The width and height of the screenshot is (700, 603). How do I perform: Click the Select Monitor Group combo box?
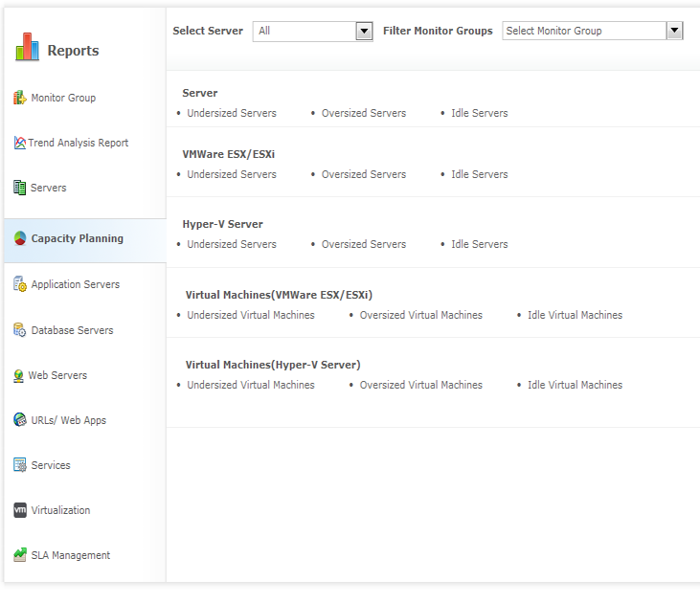593,31
